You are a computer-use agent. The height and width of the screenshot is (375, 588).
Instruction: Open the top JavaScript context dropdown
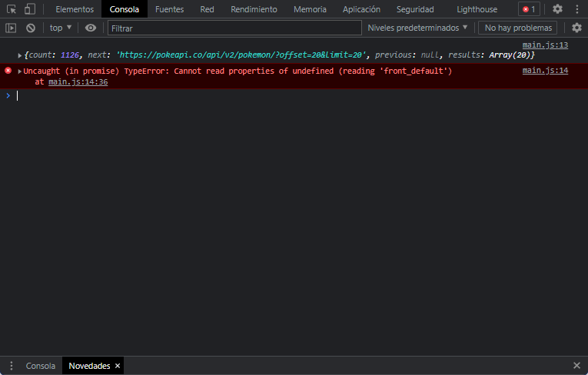(x=61, y=28)
